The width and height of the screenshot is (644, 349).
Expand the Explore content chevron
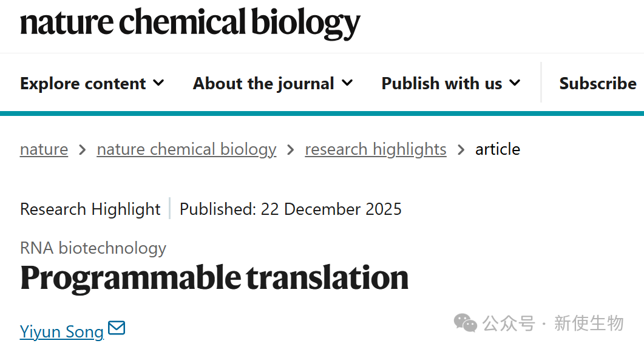(159, 83)
